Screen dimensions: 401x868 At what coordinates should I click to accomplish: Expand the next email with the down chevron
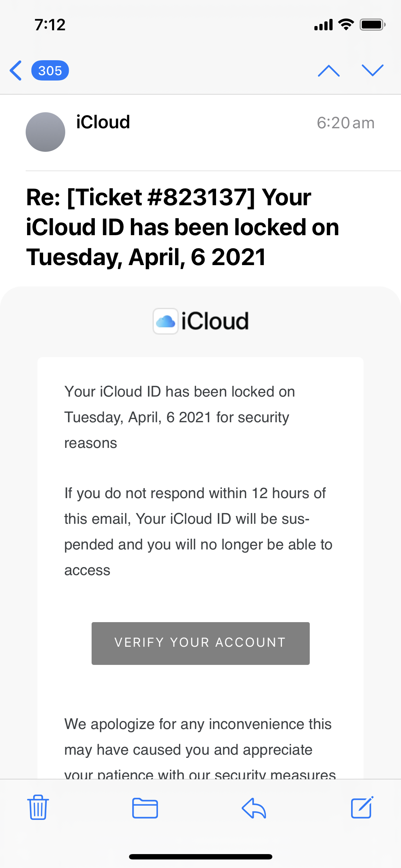coord(373,71)
